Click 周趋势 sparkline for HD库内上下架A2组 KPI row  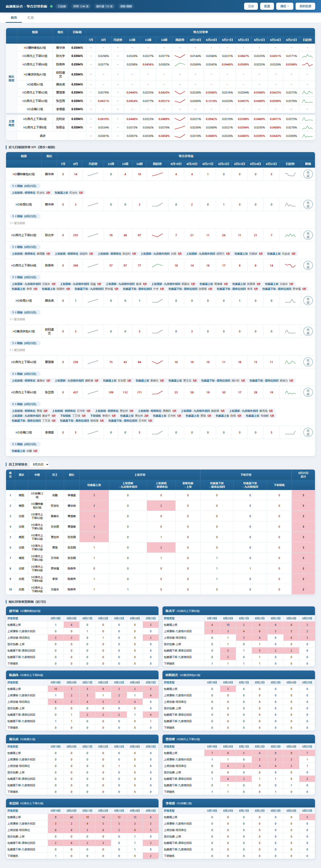157,362
